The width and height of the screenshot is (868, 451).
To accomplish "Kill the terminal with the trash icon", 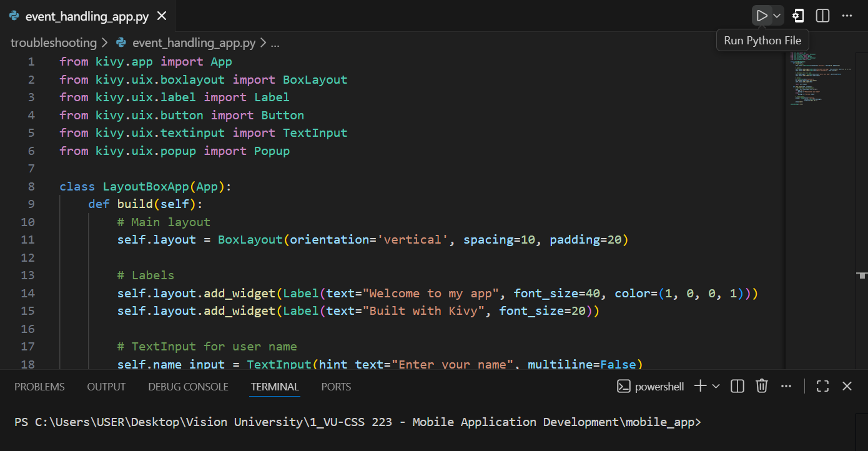I will point(761,386).
